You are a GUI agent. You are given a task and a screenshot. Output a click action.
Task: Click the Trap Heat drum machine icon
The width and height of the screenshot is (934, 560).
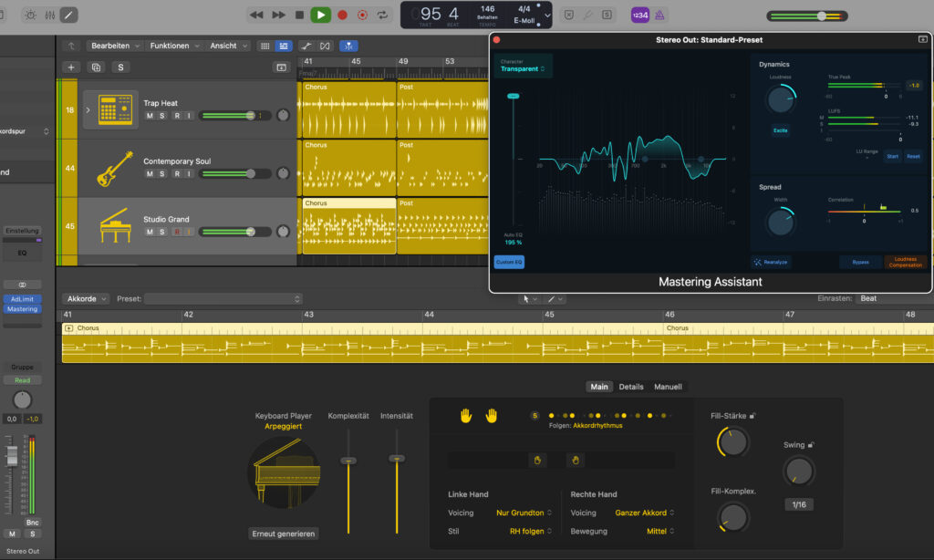pos(114,109)
